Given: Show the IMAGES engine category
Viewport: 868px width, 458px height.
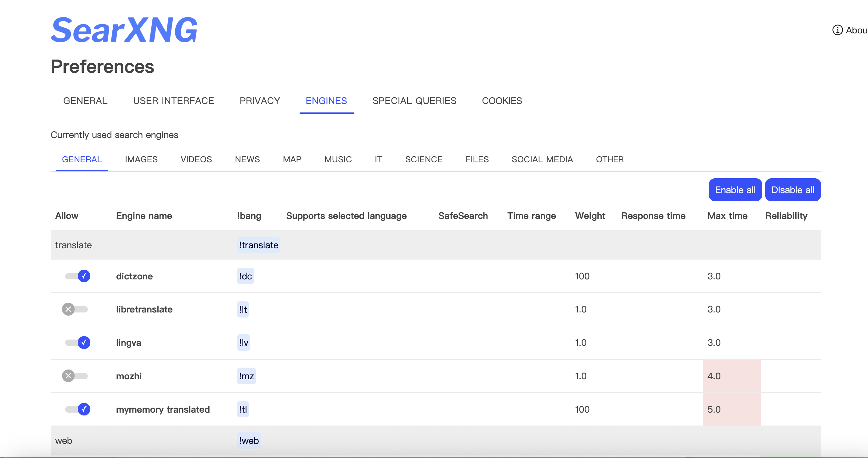Looking at the screenshot, I should [141, 159].
